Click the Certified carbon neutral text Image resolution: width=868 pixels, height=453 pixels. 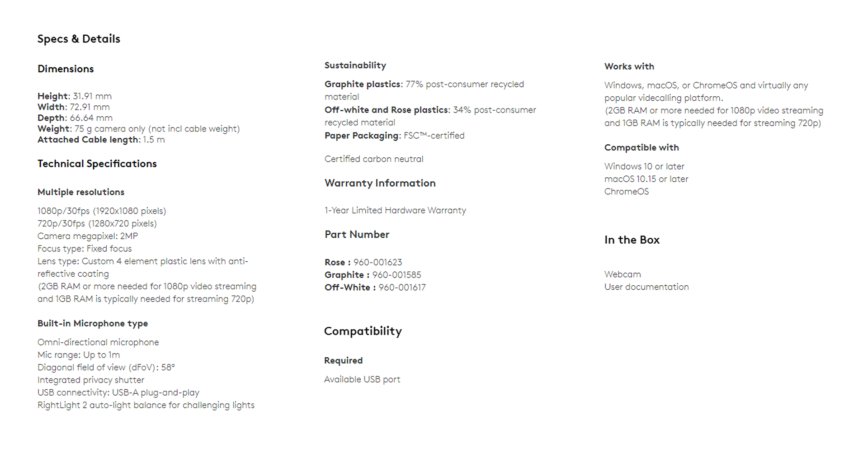[374, 159]
